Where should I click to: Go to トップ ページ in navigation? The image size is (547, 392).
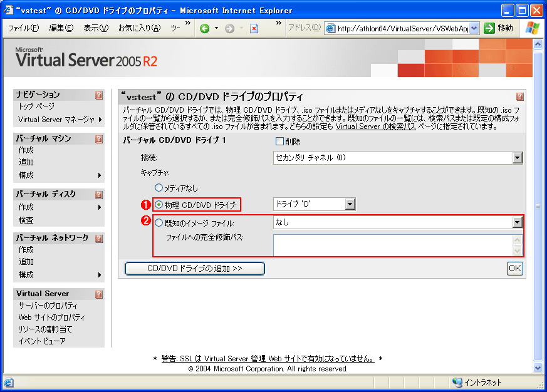tap(36, 106)
